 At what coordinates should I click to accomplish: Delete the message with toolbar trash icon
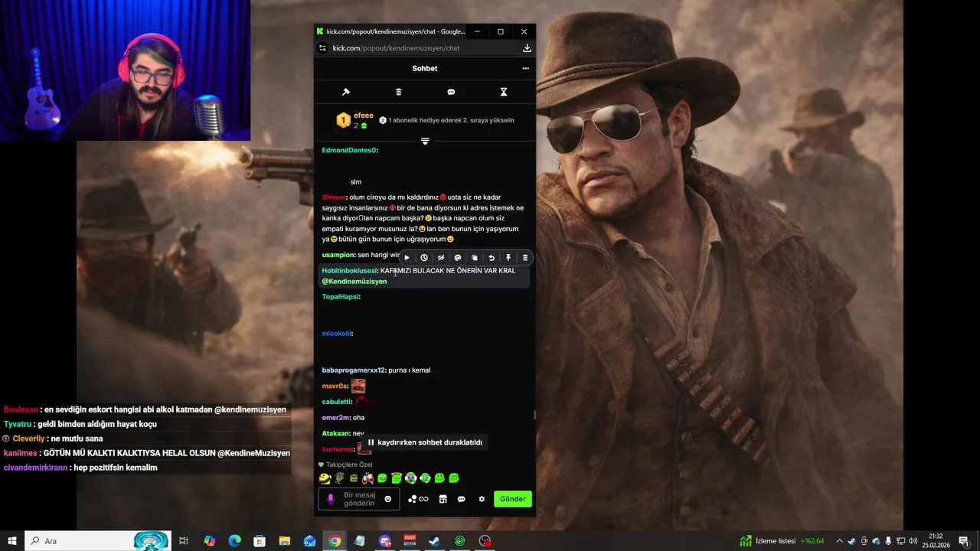pos(524,258)
